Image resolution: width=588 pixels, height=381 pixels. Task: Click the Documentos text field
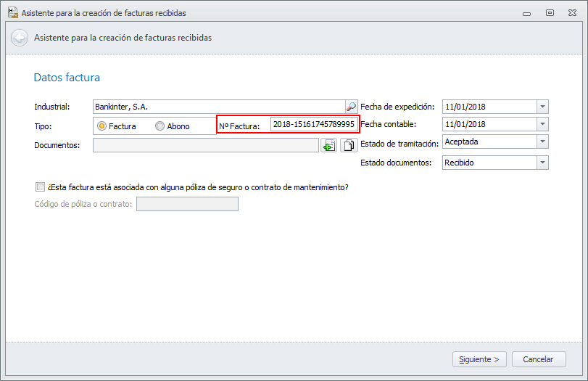click(206, 145)
